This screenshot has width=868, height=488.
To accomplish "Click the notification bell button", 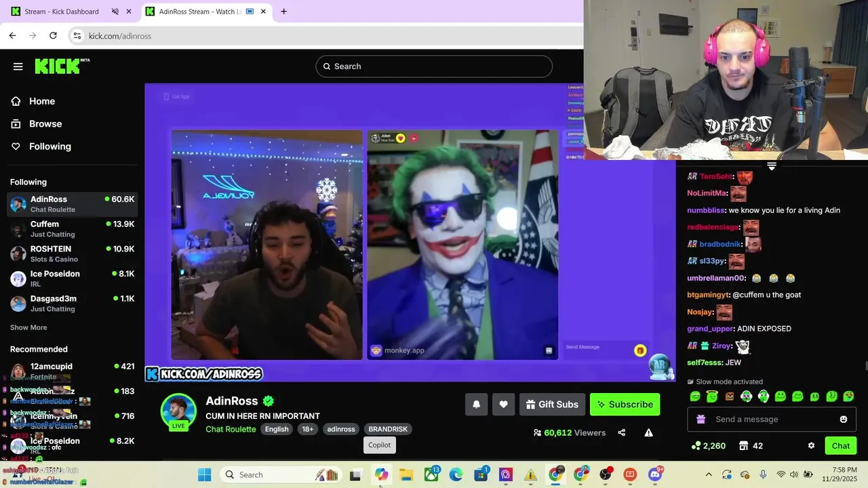I will [477, 405].
